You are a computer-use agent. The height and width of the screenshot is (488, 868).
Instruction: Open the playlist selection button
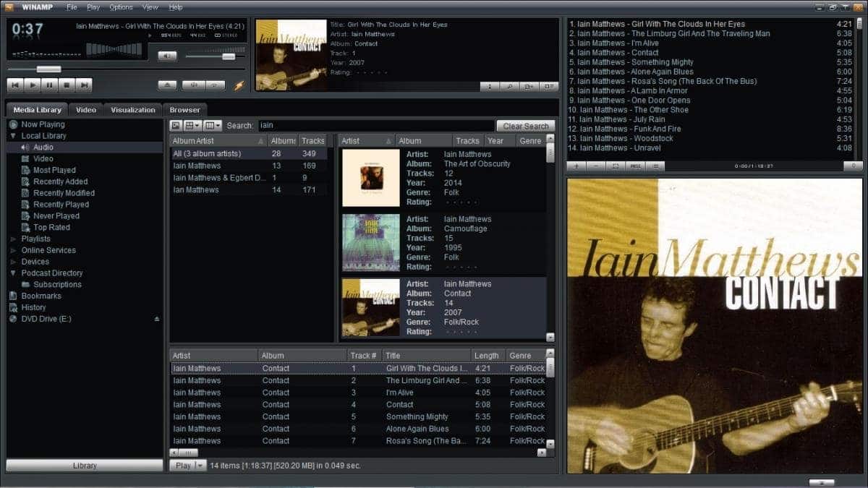coord(616,166)
